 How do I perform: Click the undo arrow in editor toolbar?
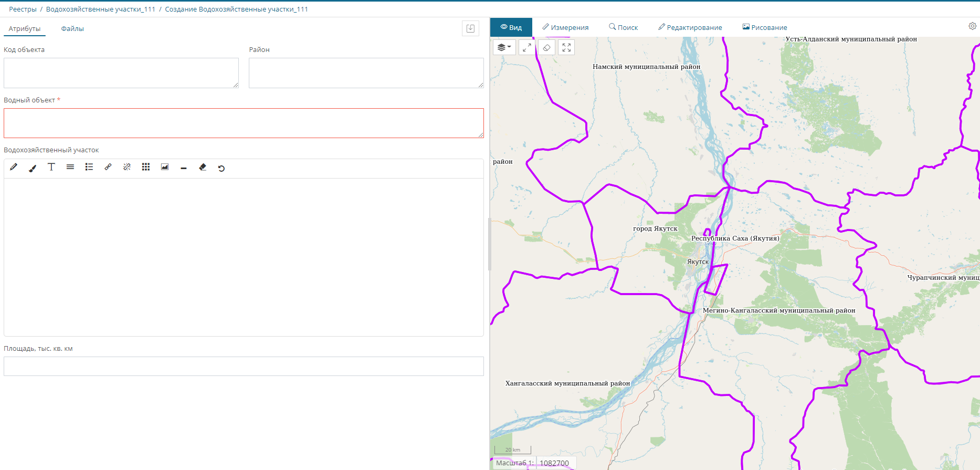pyautogui.click(x=222, y=168)
